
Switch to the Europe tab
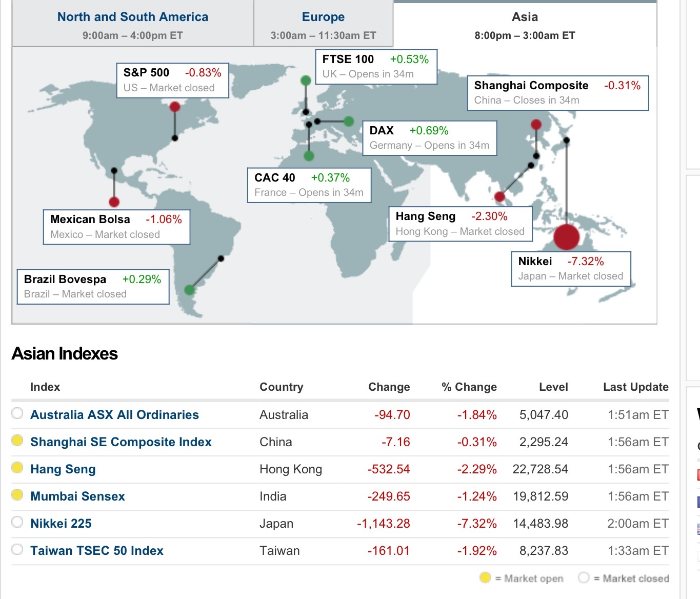click(x=324, y=24)
